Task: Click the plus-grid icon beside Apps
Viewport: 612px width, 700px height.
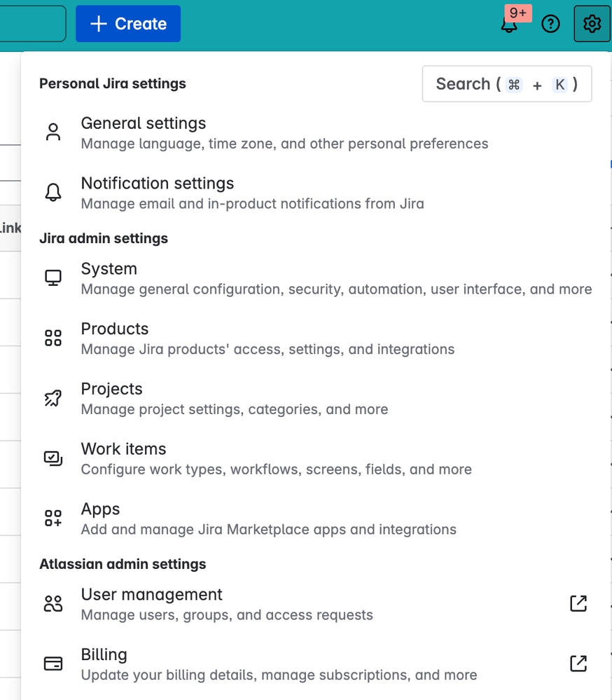Action: [53, 517]
